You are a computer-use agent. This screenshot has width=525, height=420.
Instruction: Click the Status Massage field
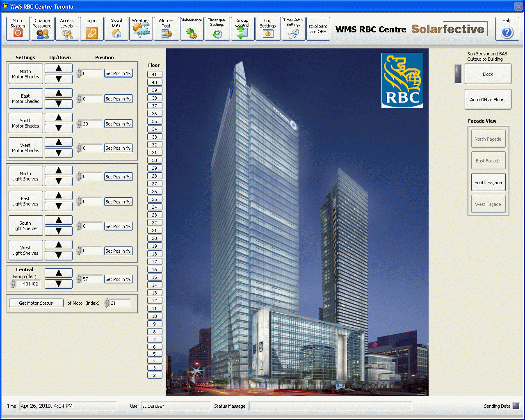[331, 406]
